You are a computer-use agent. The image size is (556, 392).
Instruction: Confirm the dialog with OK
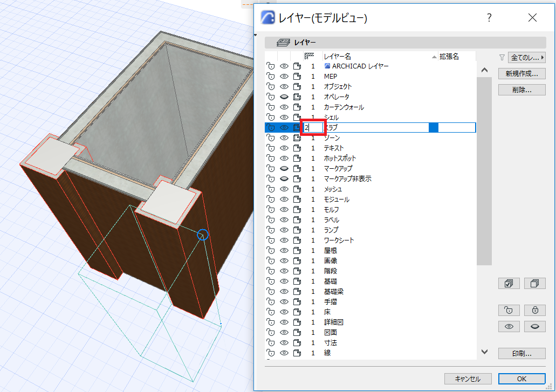(521, 379)
